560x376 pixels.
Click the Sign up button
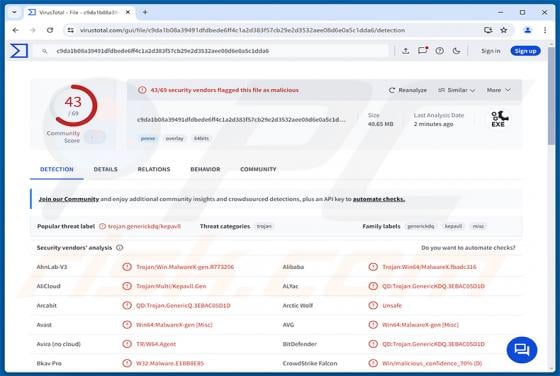525,51
